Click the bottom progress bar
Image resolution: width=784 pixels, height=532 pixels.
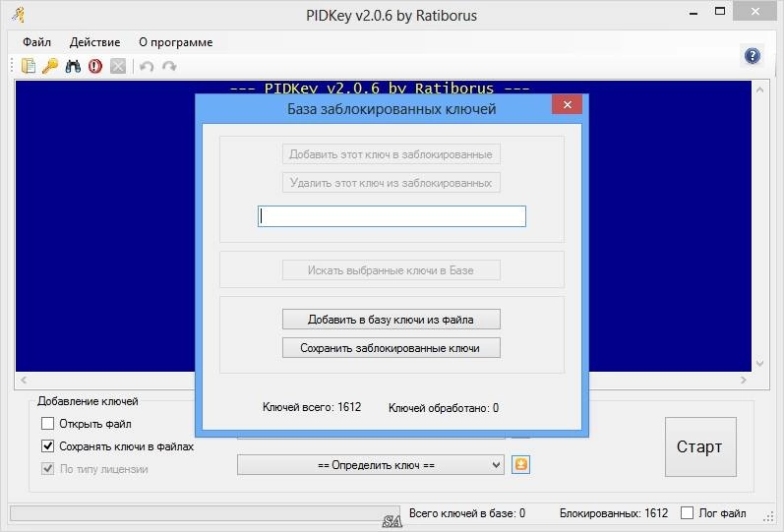click(x=205, y=513)
